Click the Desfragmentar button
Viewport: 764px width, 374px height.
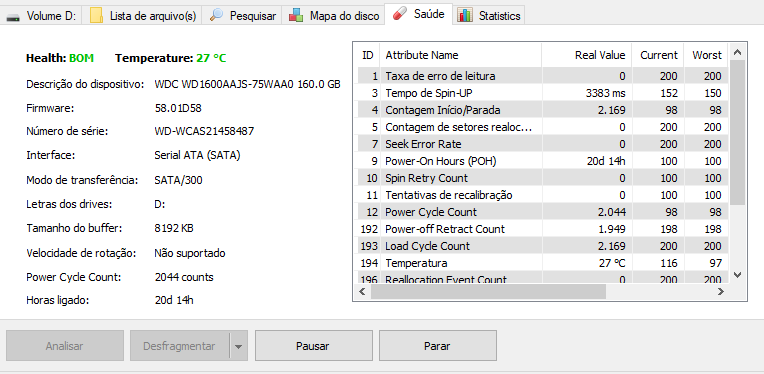(179, 346)
